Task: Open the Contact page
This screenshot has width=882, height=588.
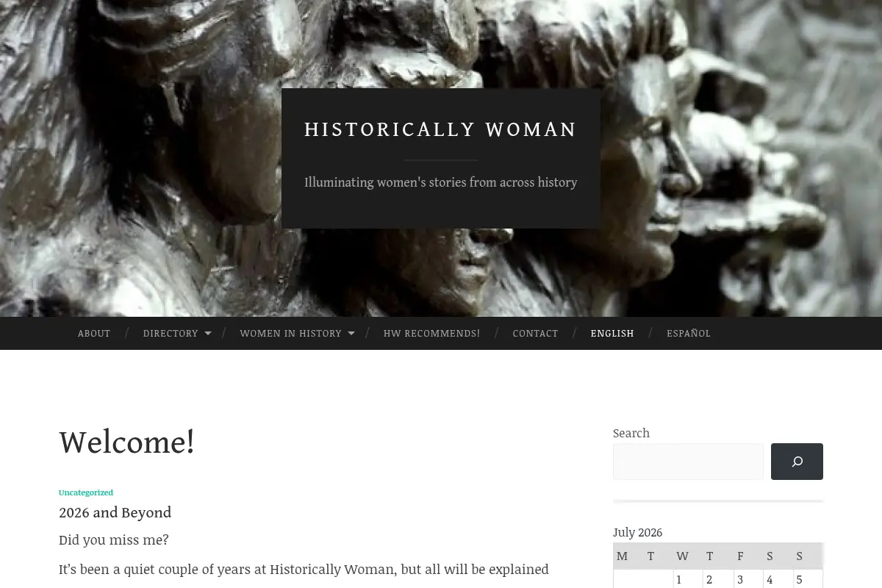Action: coord(535,333)
